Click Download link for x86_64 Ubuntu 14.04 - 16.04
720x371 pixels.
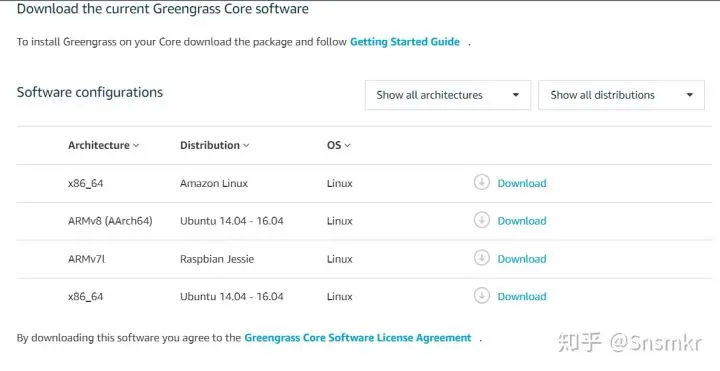point(522,297)
